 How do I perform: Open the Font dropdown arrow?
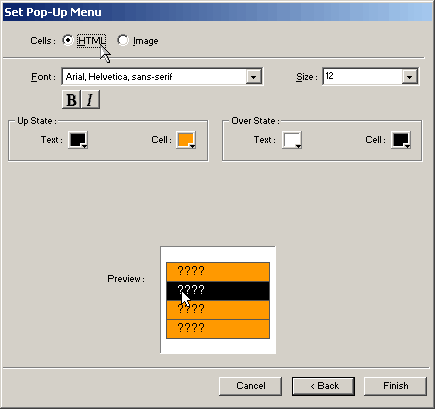[x=253, y=77]
